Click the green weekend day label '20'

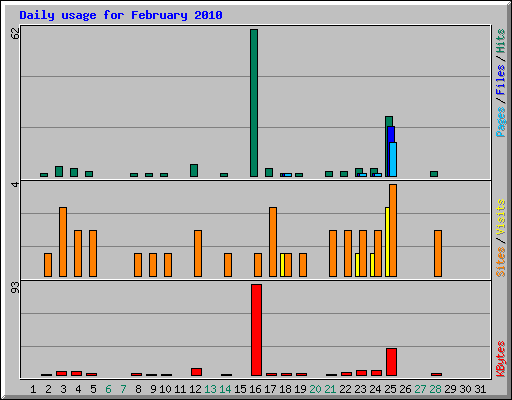coord(315,389)
